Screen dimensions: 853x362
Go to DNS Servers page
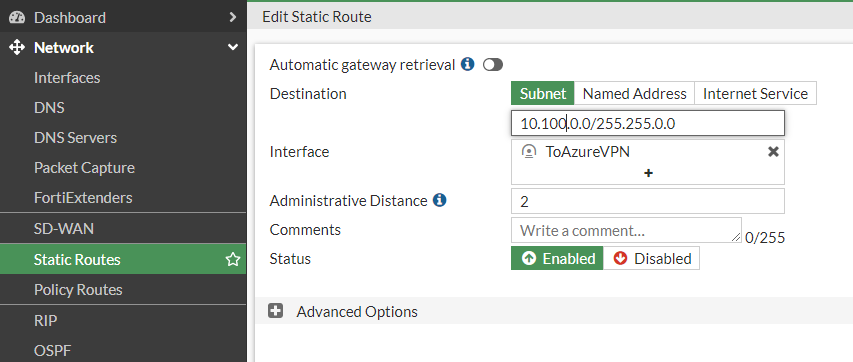[x=75, y=138]
